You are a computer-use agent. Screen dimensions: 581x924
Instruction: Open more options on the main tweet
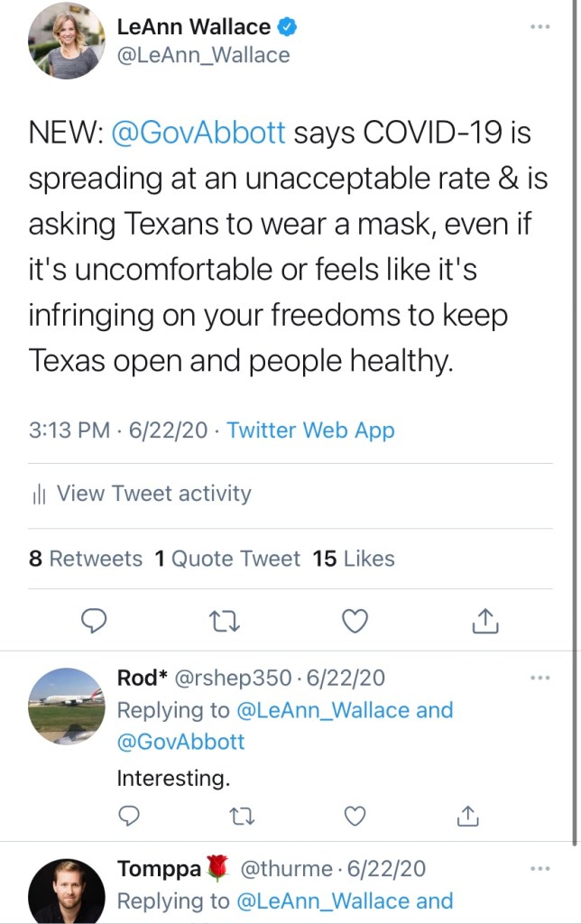539,27
